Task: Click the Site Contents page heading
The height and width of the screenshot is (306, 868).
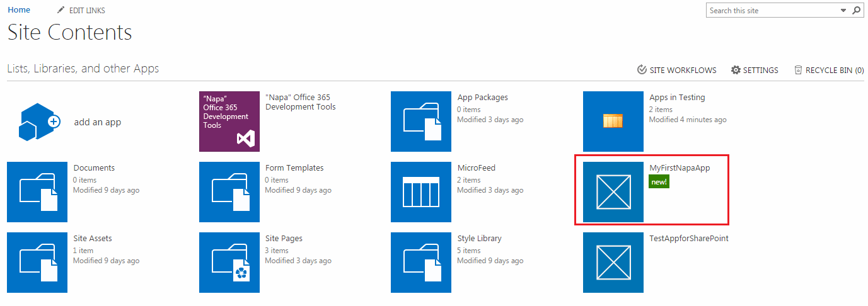Action: click(x=70, y=32)
